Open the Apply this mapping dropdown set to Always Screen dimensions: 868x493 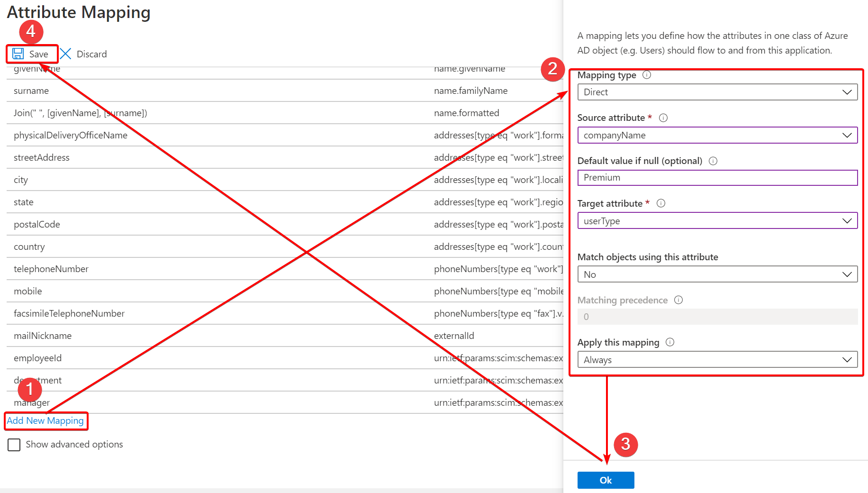(717, 360)
